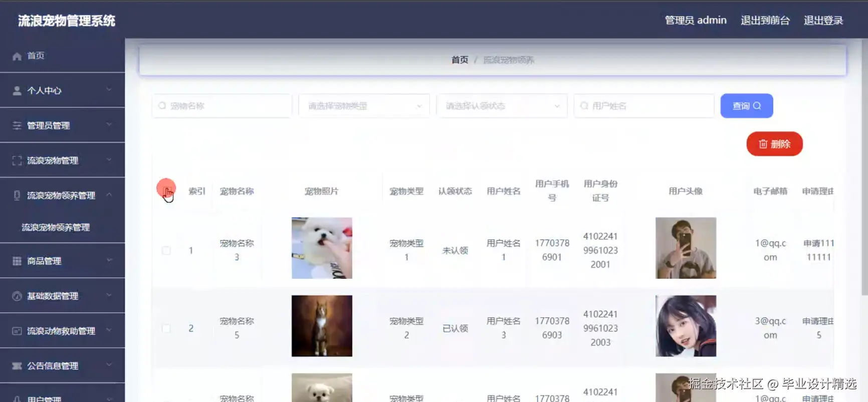Click the phone number 17703786903 cell

click(x=552, y=328)
